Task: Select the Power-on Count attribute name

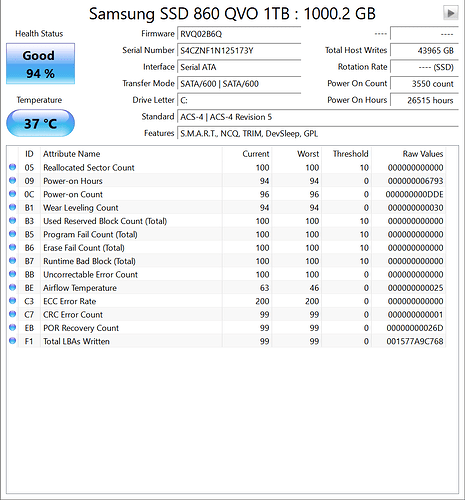Action: coord(73,194)
